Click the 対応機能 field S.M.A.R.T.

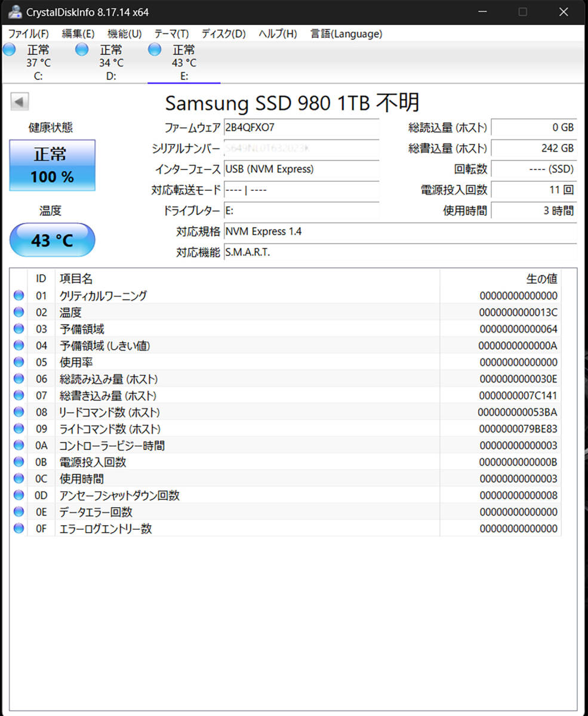click(401, 252)
